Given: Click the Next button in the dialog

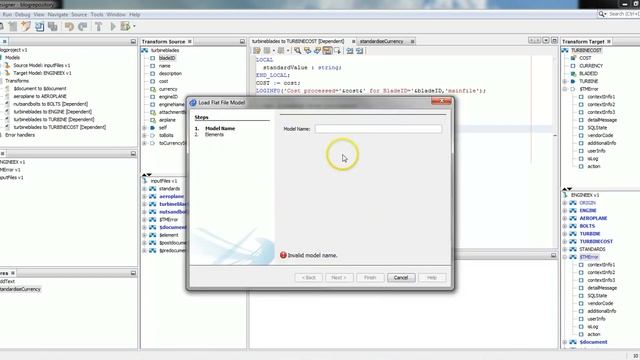Looking at the screenshot, I should click(x=339, y=278).
